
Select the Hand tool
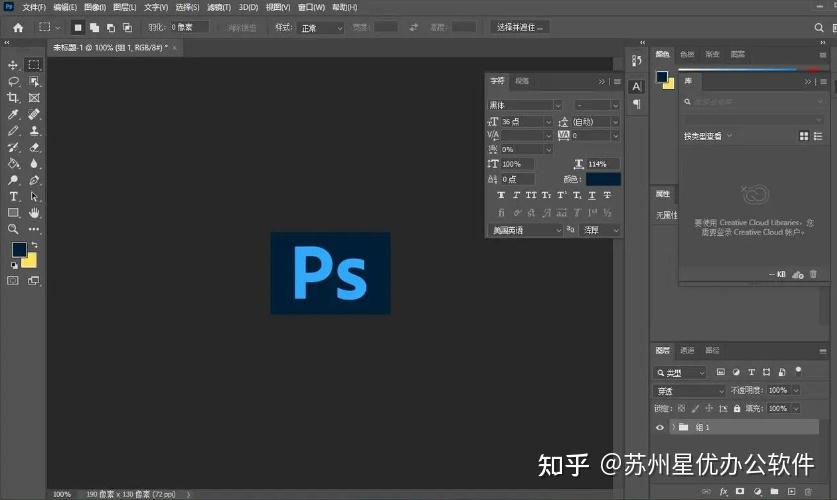[34, 213]
